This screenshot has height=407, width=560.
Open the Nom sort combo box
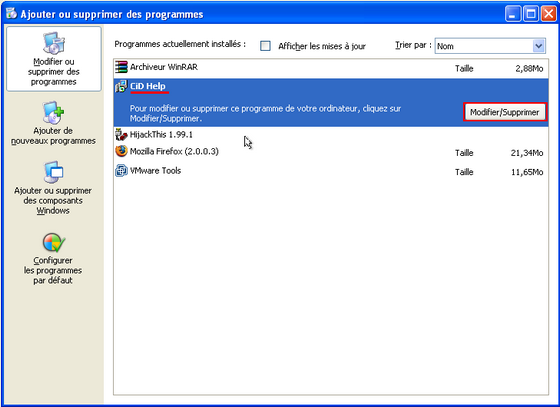pos(490,46)
